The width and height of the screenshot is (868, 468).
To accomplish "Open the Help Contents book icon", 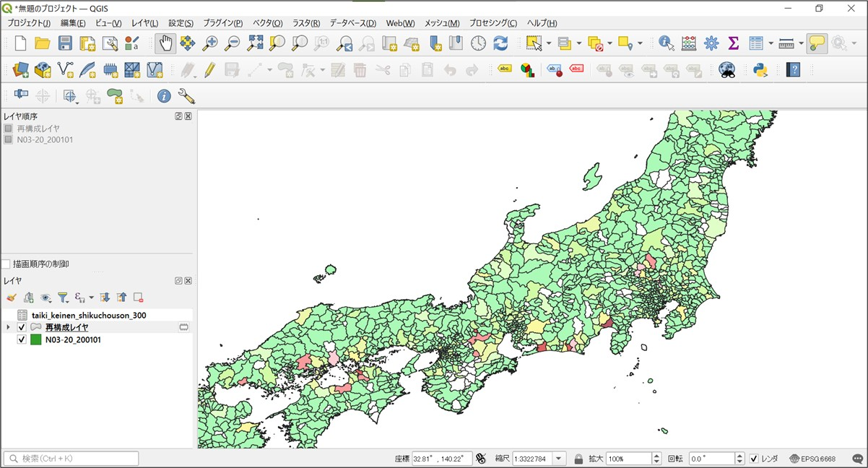I will (793, 70).
